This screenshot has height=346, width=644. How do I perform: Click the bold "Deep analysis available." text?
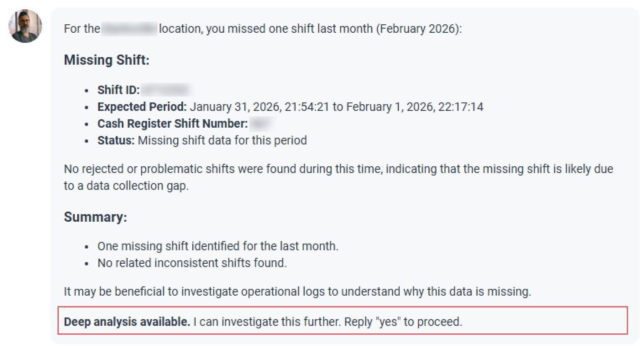[x=127, y=322]
